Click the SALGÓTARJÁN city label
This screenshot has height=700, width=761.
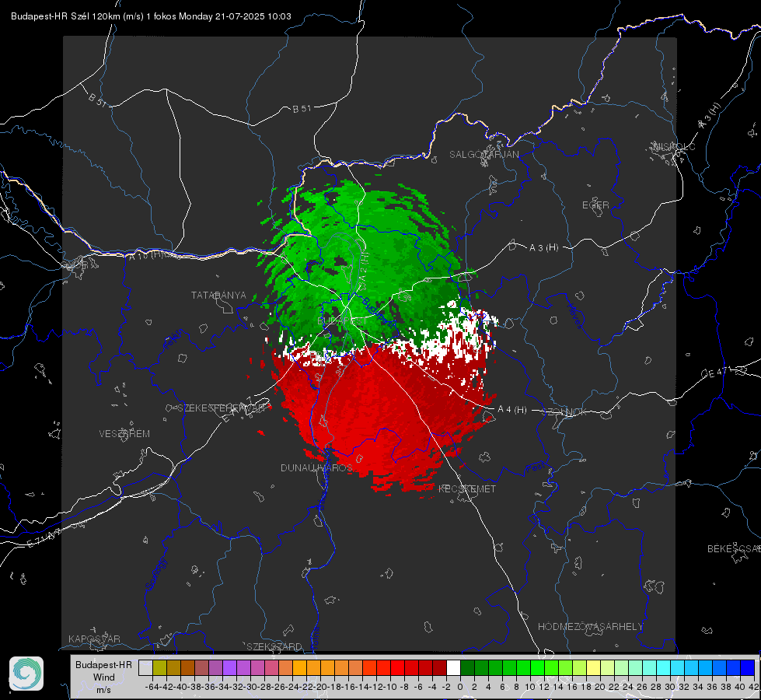coord(483,155)
